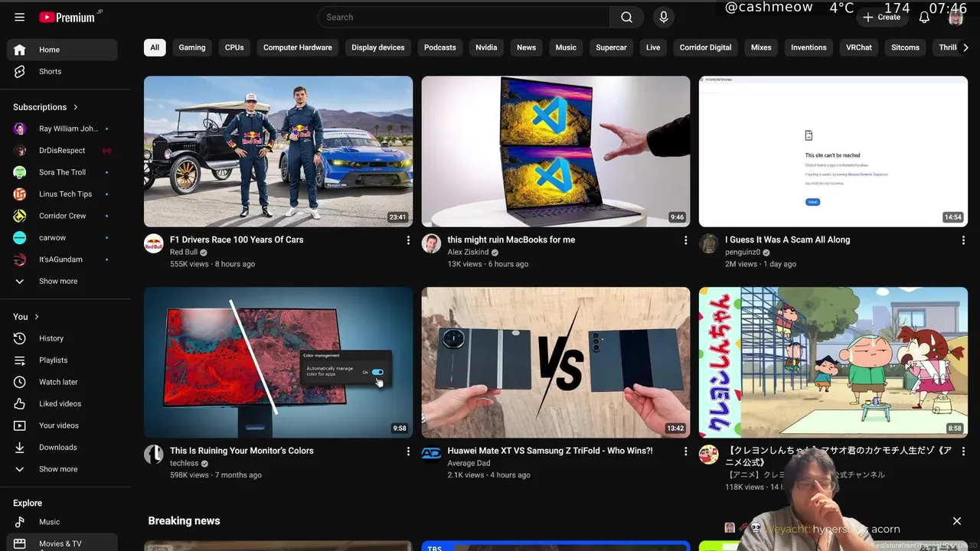Play the Monitor's Colors thumbnail

[x=278, y=363]
